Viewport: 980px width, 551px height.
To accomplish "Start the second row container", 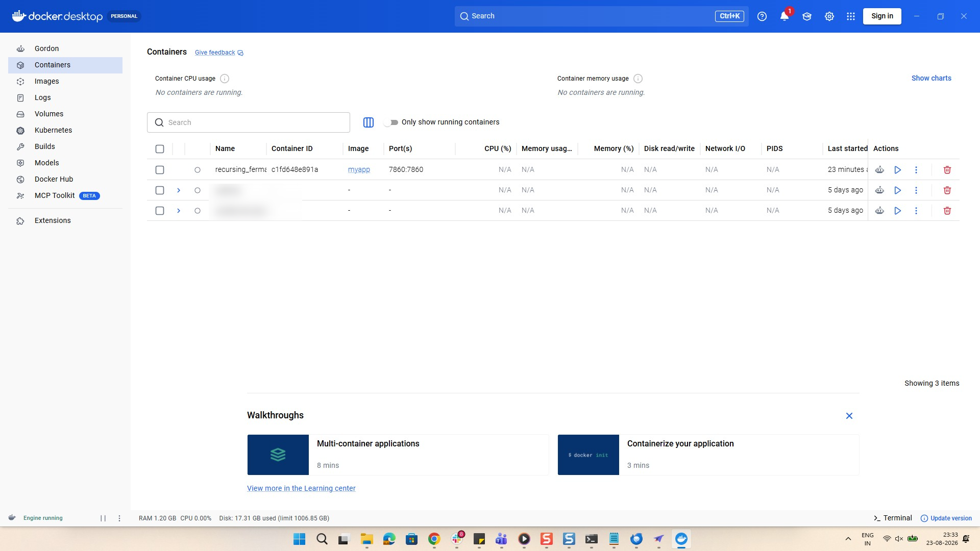I will [x=898, y=190].
